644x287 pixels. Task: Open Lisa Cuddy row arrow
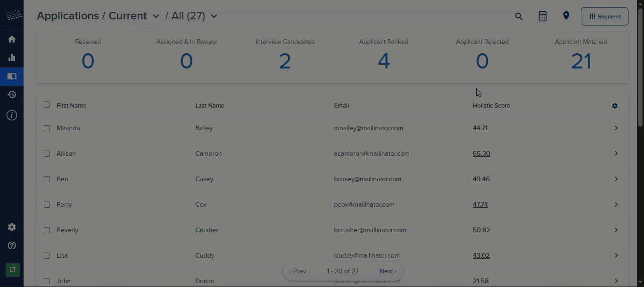click(x=616, y=255)
